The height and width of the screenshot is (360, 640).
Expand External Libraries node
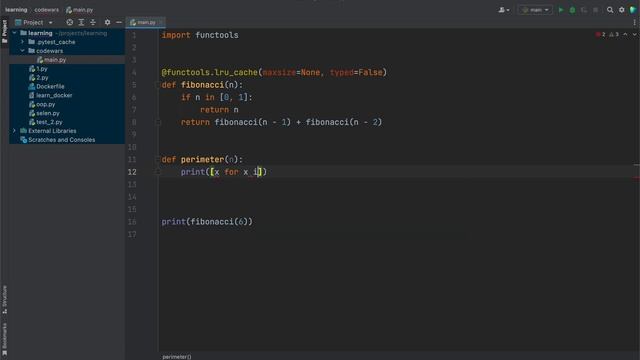pos(14,131)
